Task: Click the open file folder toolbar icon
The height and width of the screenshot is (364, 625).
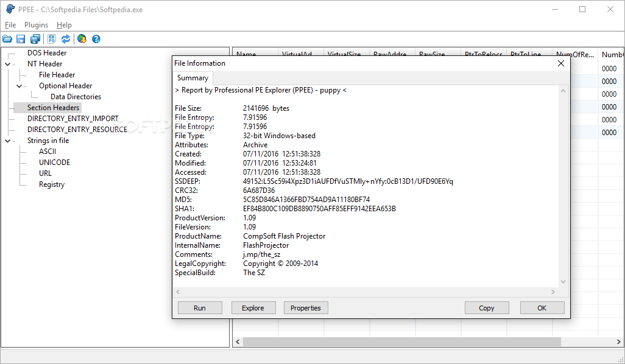Action: (x=7, y=39)
